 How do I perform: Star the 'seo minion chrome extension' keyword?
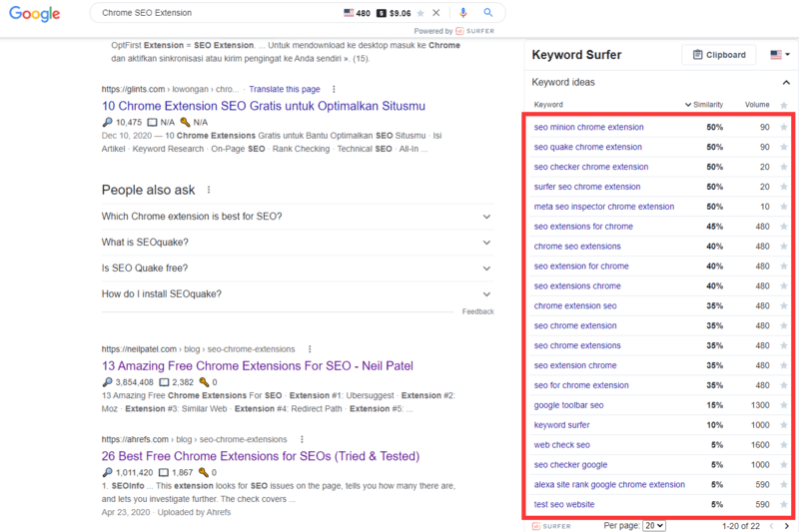tap(784, 128)
